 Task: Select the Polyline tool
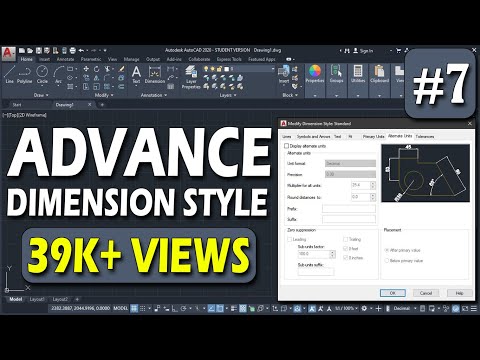click(x=24, y=74)
